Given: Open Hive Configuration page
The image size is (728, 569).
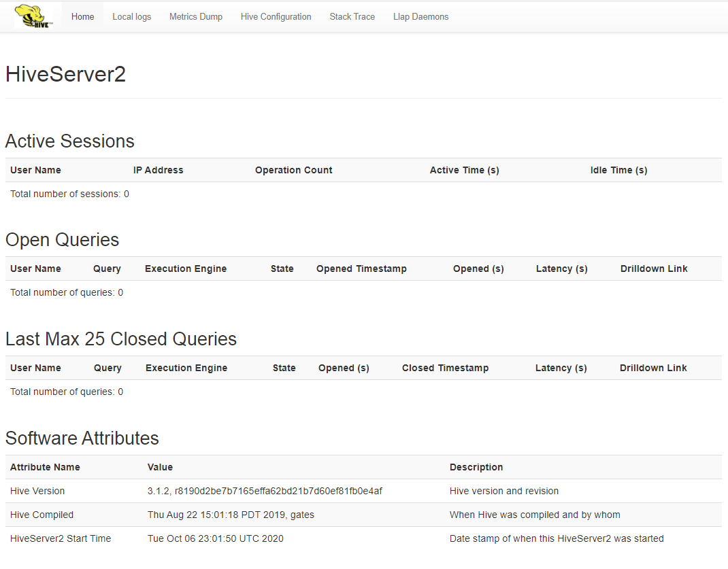Looking at the screenshot, I should (276, 17).
